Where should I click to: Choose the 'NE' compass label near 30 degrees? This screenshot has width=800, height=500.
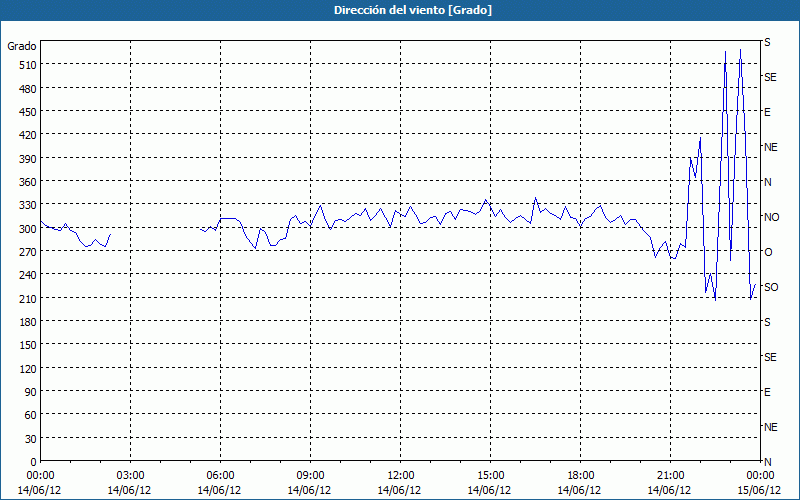pos(770,427)
